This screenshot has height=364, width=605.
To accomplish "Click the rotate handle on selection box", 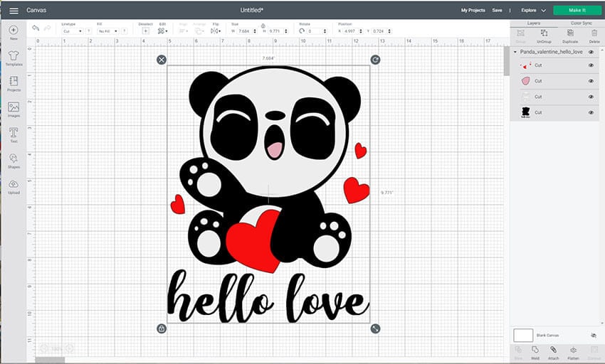I will [x=375, y=60].
